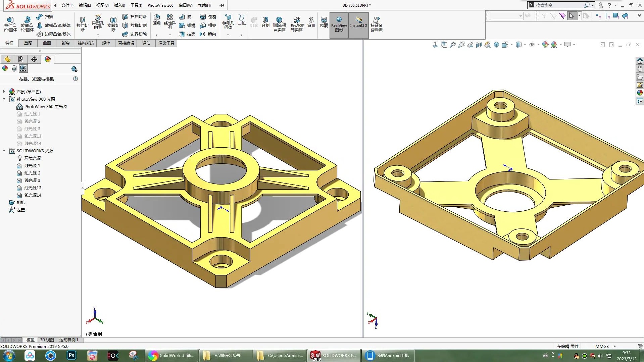Open the Fillet (圆角) dropdown arrow
The height and width of the screenshot is (362, 644).
(156, 35)
